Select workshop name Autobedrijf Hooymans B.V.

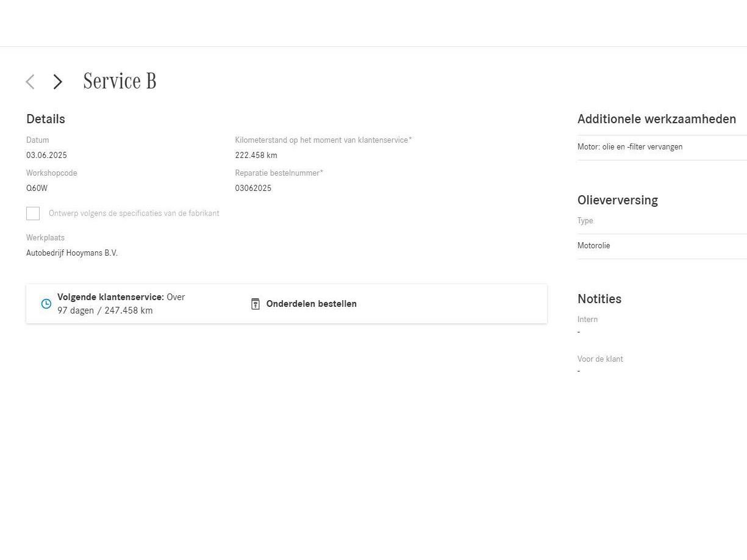(72, 253)
